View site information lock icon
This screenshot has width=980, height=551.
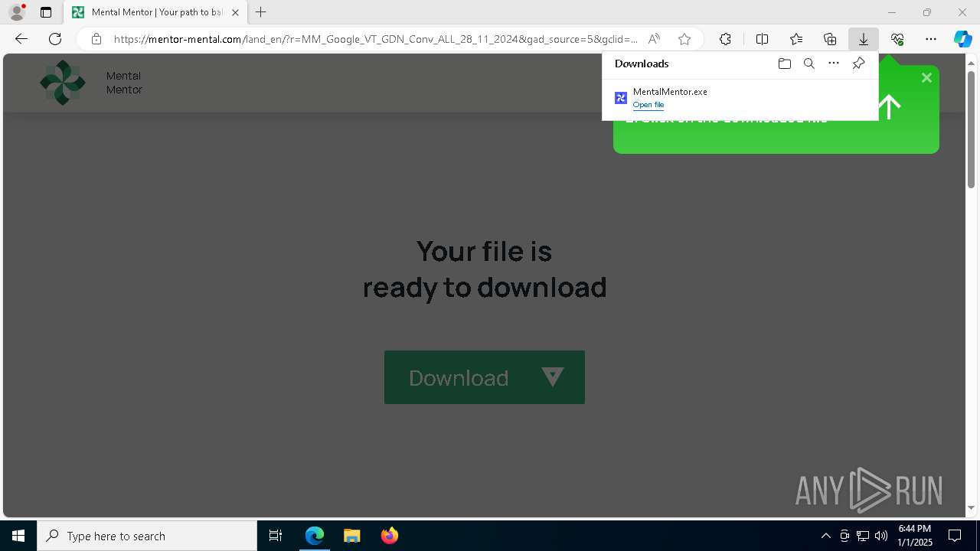click(96, 39)
